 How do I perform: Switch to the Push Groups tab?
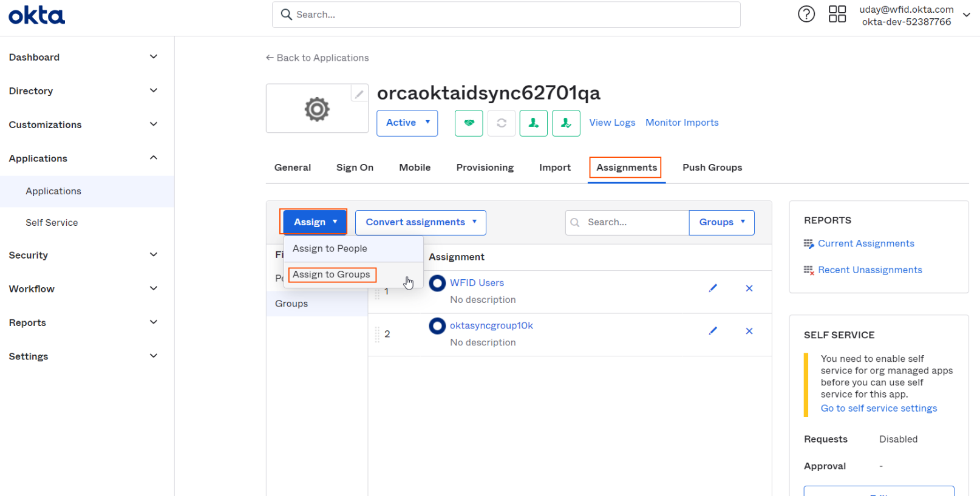[712, 168]
